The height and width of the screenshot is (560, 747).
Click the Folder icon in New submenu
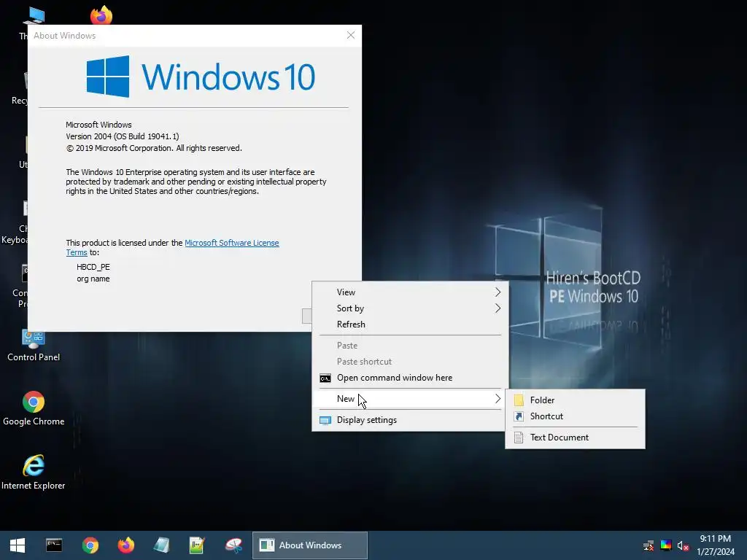[x=519, y=400]
